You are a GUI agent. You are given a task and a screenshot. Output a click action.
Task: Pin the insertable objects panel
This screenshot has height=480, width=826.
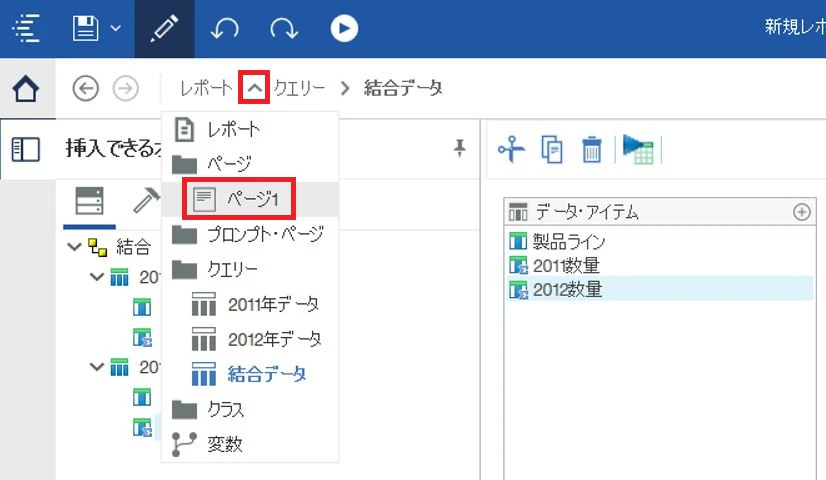tap(459, 149)
